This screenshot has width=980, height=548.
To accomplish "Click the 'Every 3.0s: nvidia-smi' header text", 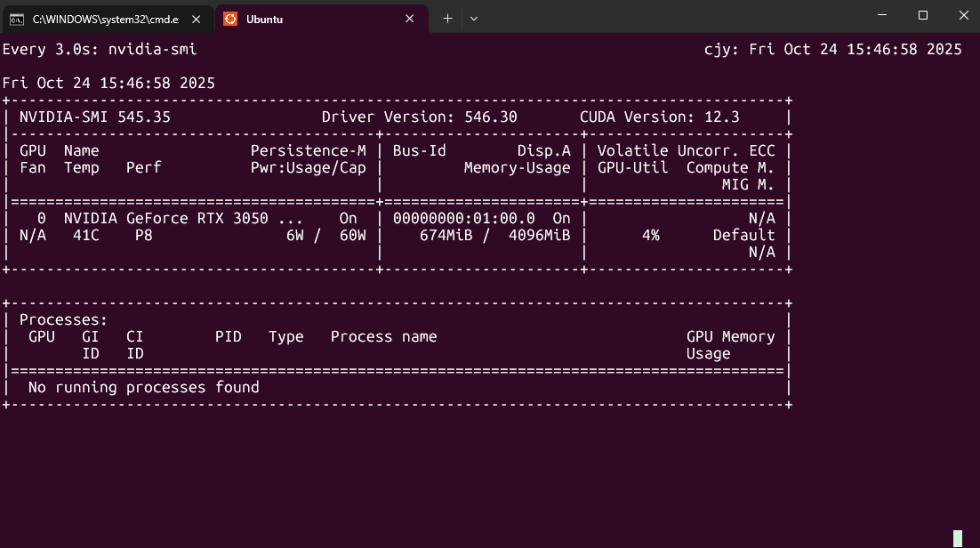I will point(100,50).
